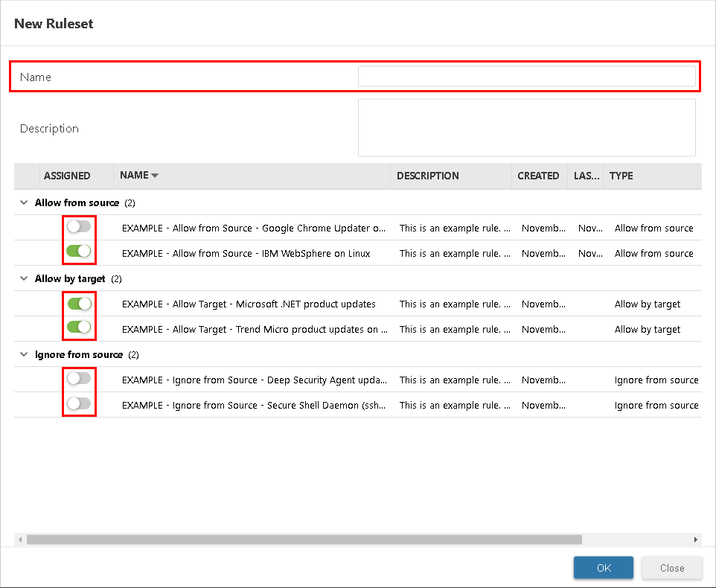This screenshot has width=716, height=588.
Task: Click the left arrow of horizontal scrollbar
Action: tap(20, 540)
